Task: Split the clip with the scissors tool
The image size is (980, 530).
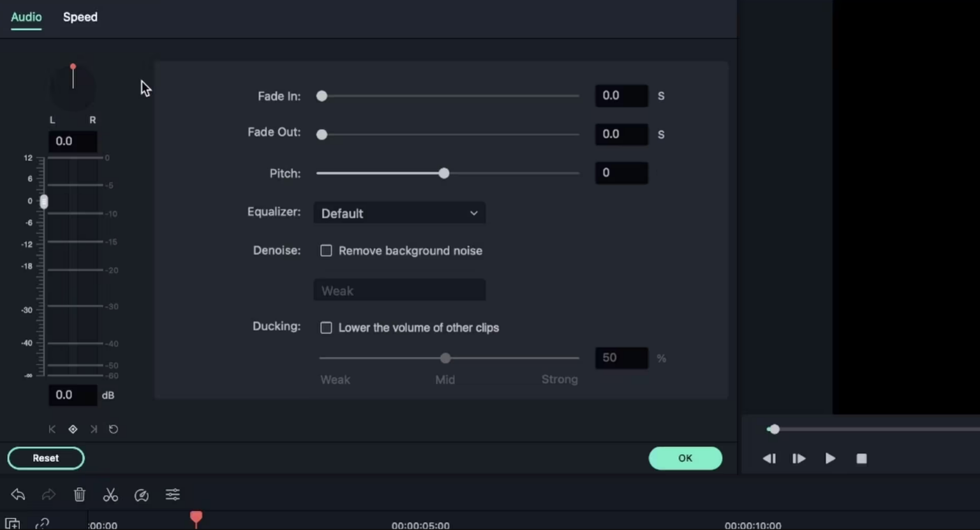Action: coord(110,495)
